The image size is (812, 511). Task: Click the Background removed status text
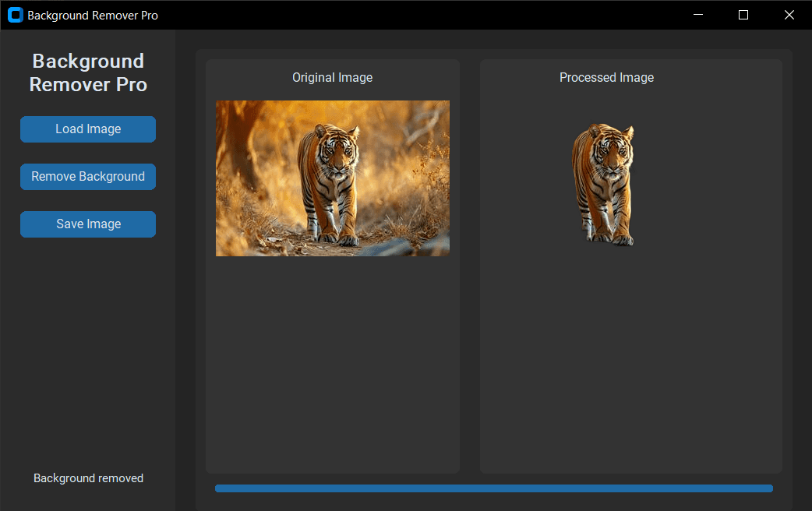click(x=87, y=478)
